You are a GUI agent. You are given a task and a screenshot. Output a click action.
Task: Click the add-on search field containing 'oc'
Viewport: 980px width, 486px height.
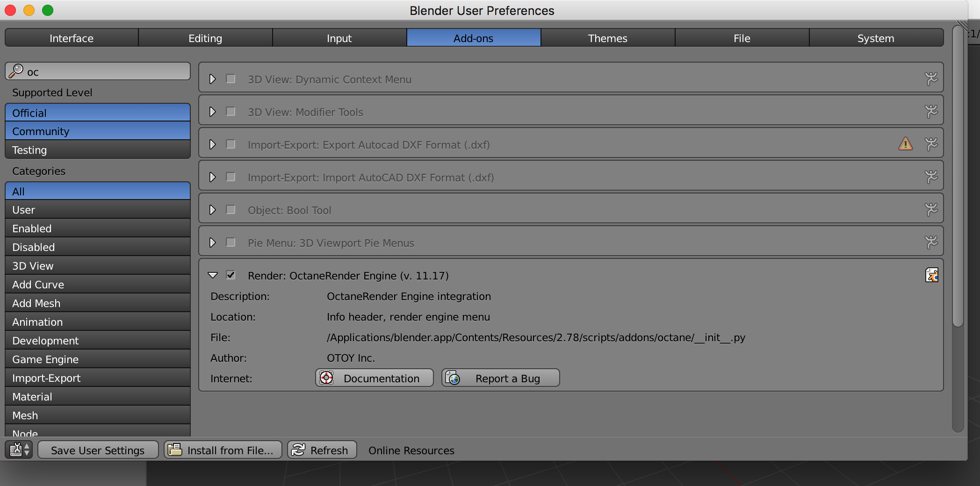[x=98, y=71]
